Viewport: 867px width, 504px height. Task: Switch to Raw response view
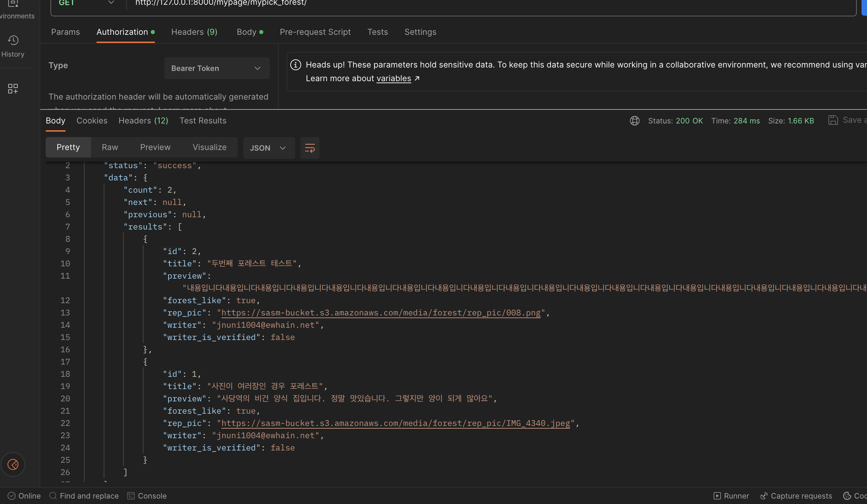(x=110, y=147)
